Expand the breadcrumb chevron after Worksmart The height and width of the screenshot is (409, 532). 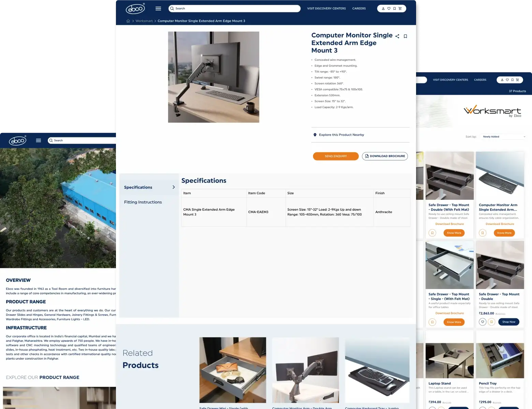tap(155, 21)
